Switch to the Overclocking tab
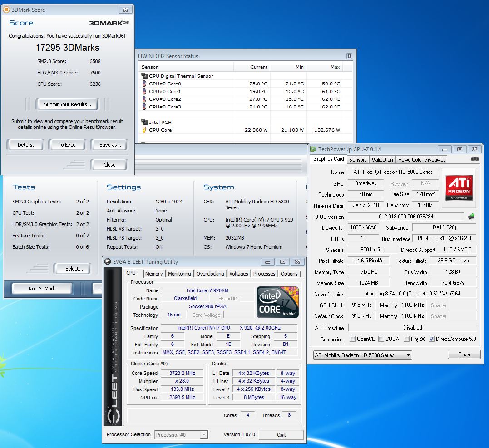The image size is (489, 448). 210,274
